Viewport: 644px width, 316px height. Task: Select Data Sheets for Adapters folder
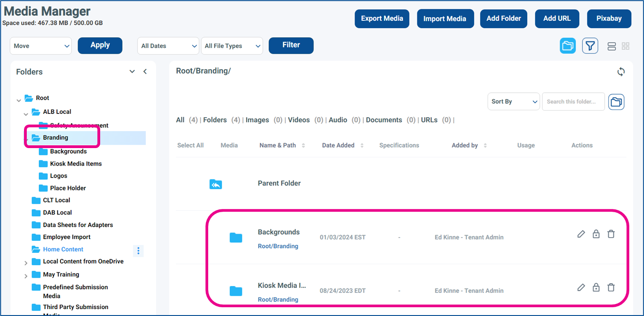coord(78,225)
